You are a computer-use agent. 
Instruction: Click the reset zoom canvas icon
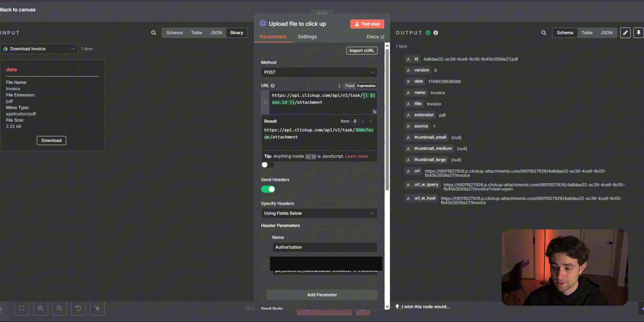pos(78,308)
